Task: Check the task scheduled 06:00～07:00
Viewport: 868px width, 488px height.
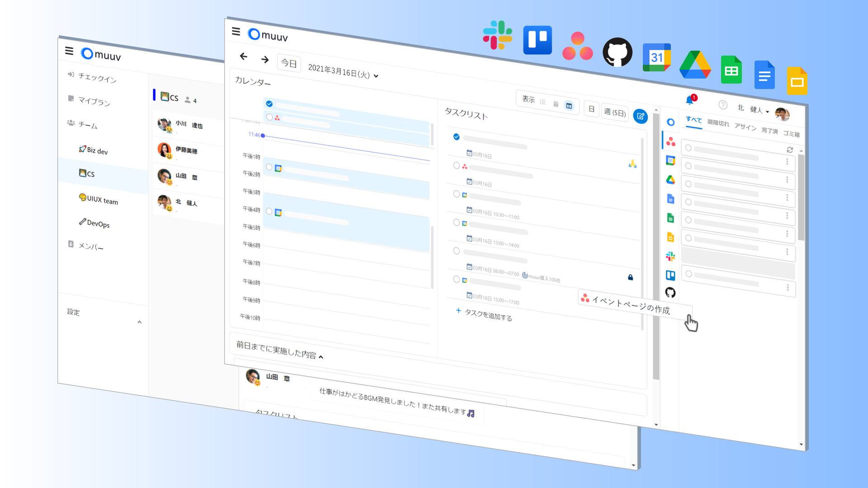Action: click(x=456, y=251)
